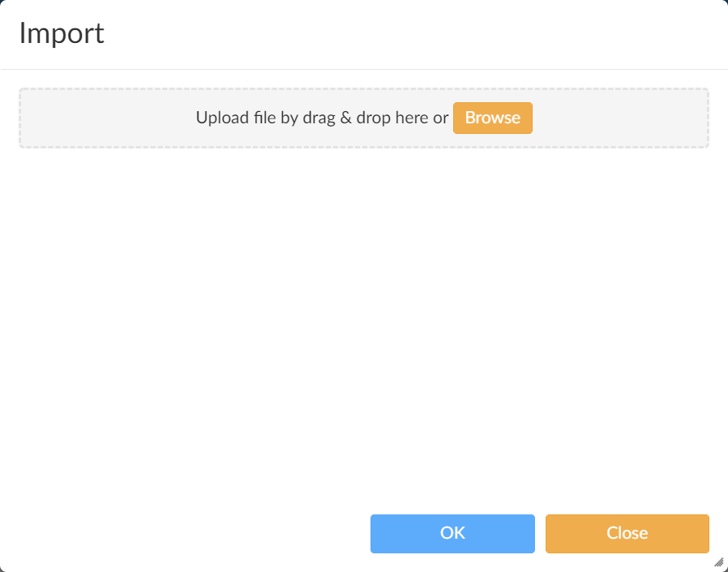Confirm the import with OK
728x572 pixels.
click(x=452, y=533)
